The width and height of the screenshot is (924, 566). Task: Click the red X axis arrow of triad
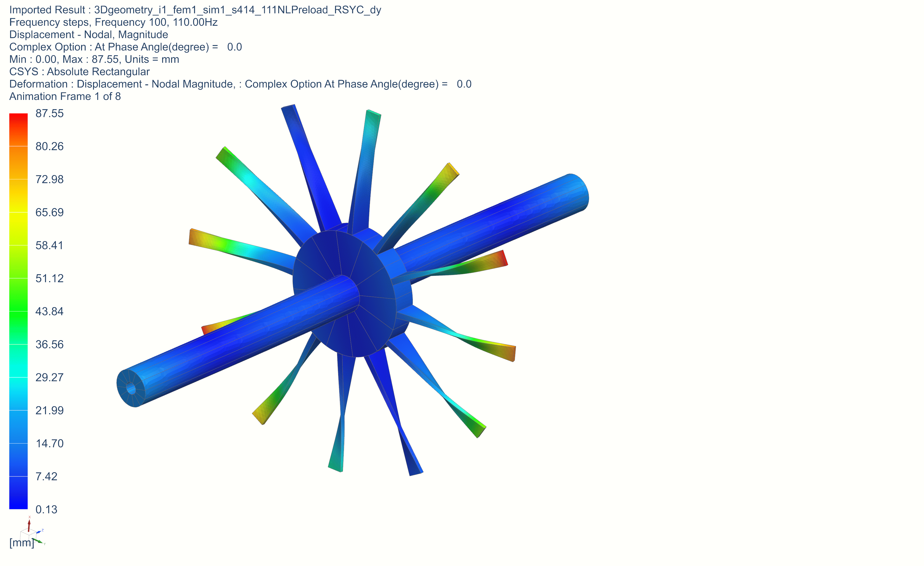[29, 525]
